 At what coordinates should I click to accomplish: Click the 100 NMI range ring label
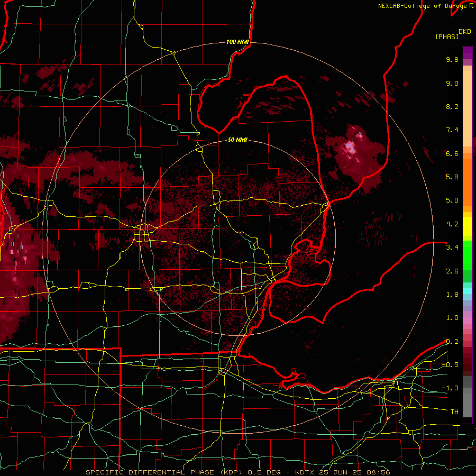point(237,42)
